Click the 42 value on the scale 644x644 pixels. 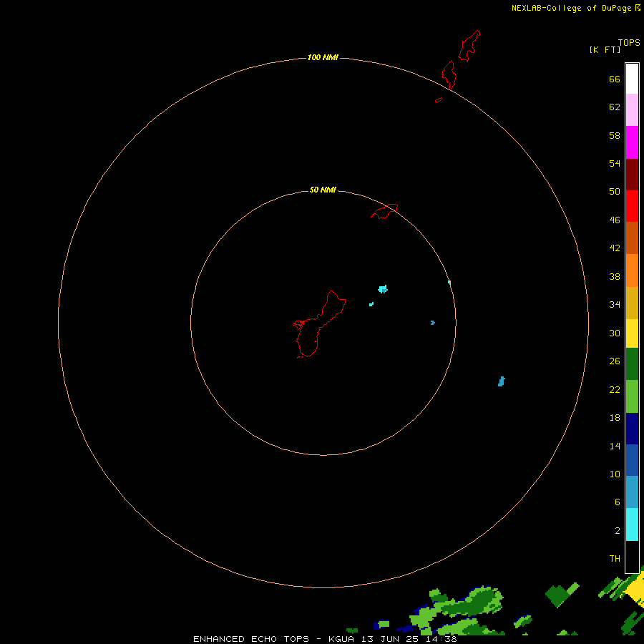pyautogui.click(x=615, y=248)
